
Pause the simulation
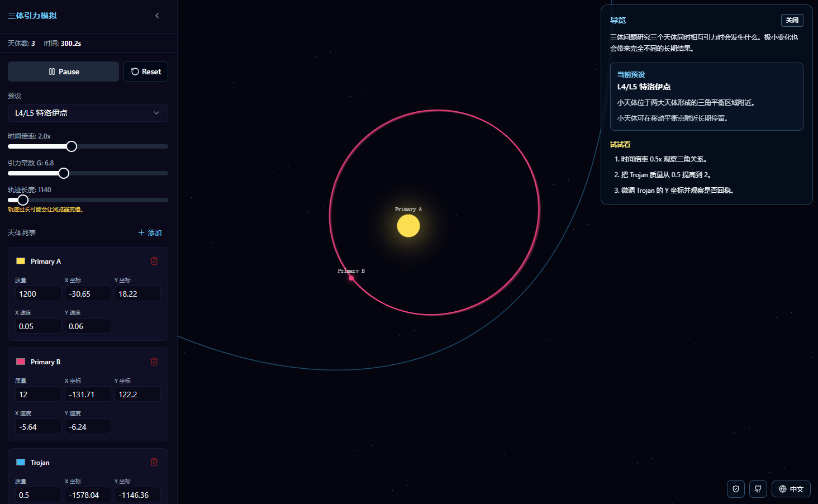pyautogui.click(x=63, y=72)
